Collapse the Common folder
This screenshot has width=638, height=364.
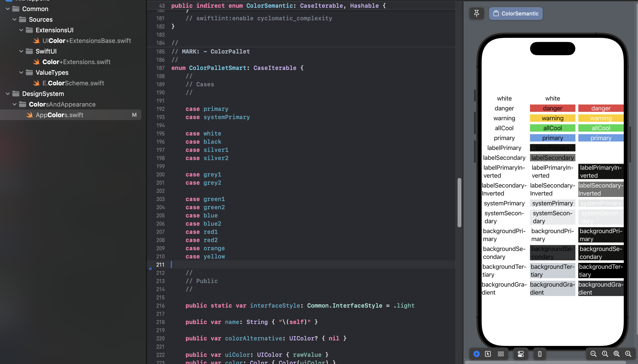click(x=8, y=9)
